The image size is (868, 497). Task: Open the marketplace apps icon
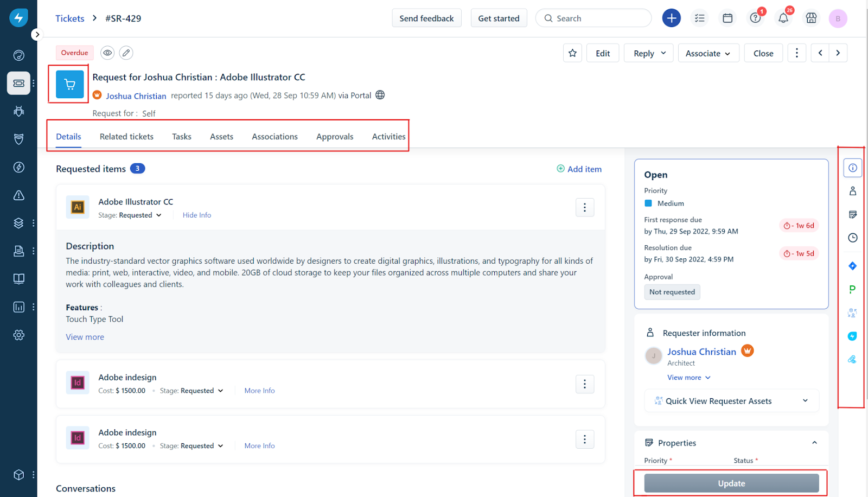(x=811, y=18)
